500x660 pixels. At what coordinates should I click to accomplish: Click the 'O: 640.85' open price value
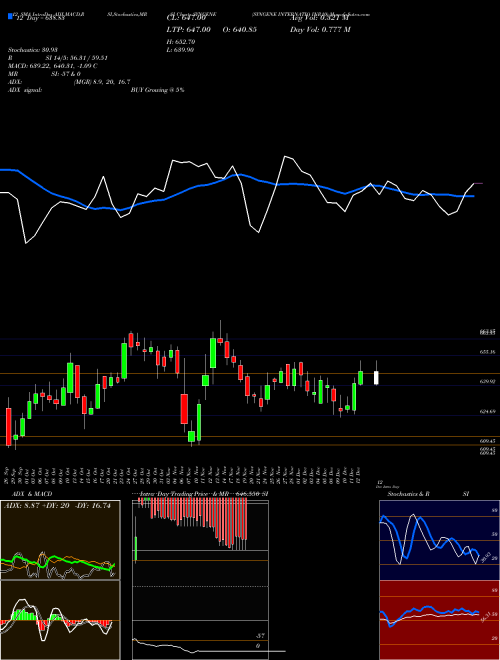click(x=240, y=29)
